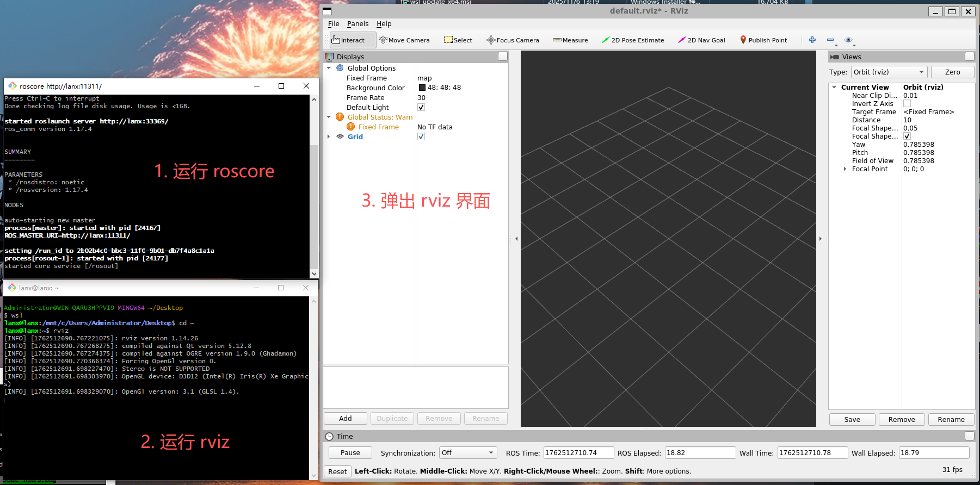The image size is (980, 485).
Task: Click the Views panel camera icon
Action: click(835, 57)
